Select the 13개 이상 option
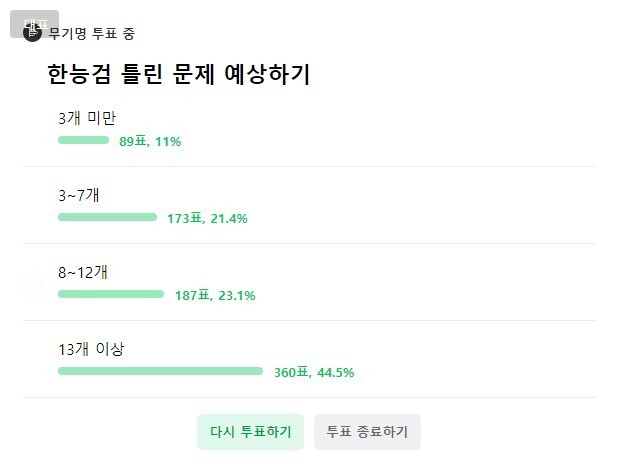618x474 pixels. [x=91, y=349]
